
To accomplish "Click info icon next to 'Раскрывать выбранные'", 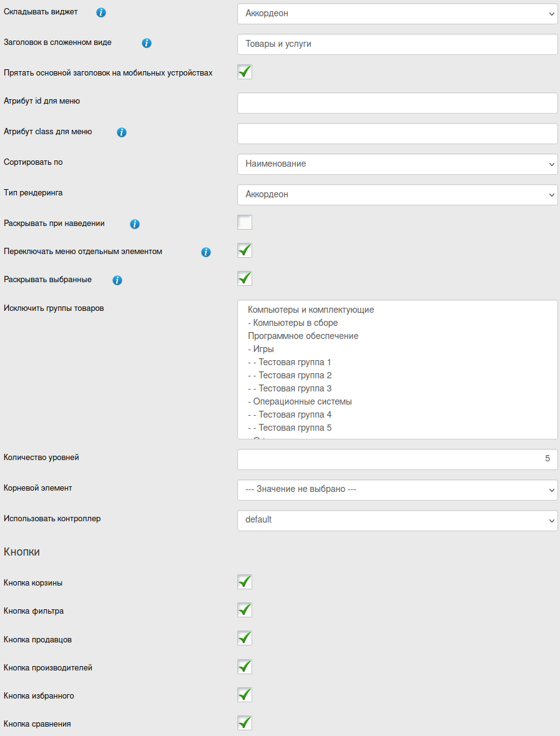I will 117,280.
